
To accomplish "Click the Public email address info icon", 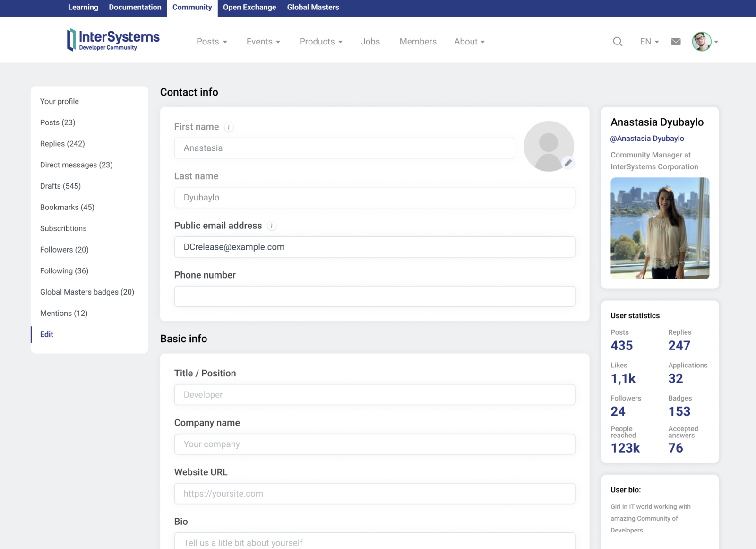I will (x=272, y=226).
